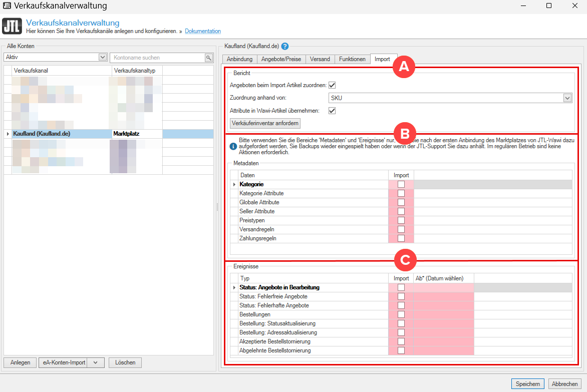Click the search magnifier icon in account search
Viewport: 587px width, 392px height.
(x=209, y=58)
